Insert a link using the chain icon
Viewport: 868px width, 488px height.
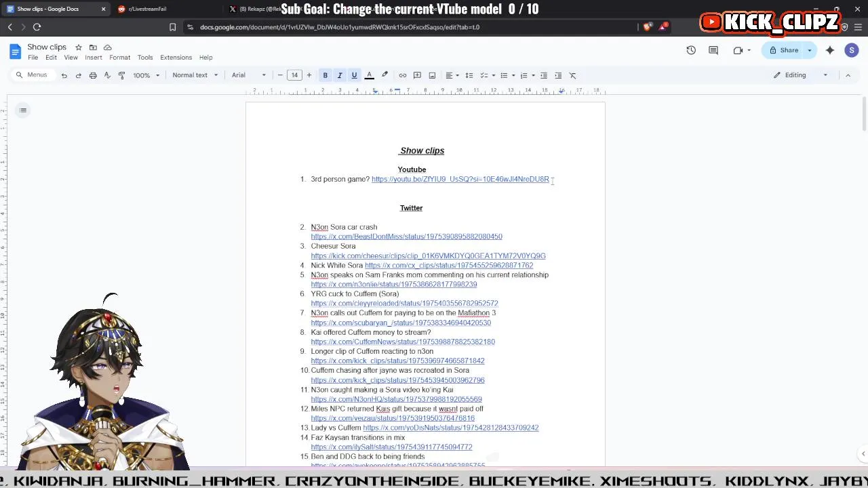pyautogui.click(x=403, y=75)
